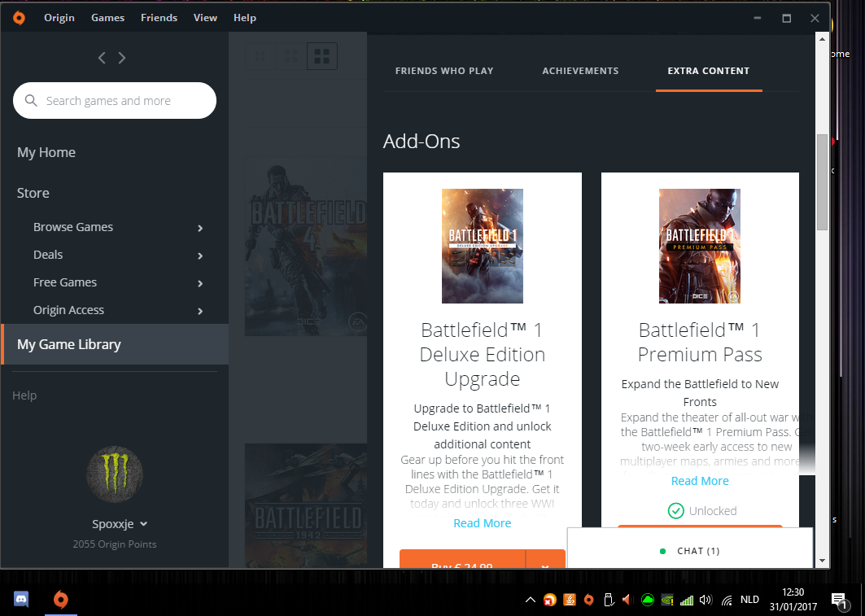The height and width of the screenshot is (616, 865).
Task: Click the scroll up arrow
Action: [x=822, y=38]
